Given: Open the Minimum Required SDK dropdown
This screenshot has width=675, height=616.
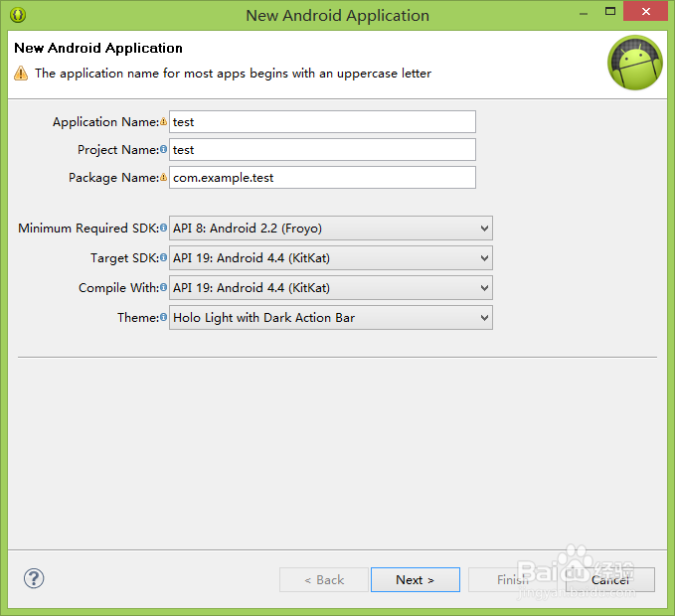Looking at the screenshot, I should [331, 228].
